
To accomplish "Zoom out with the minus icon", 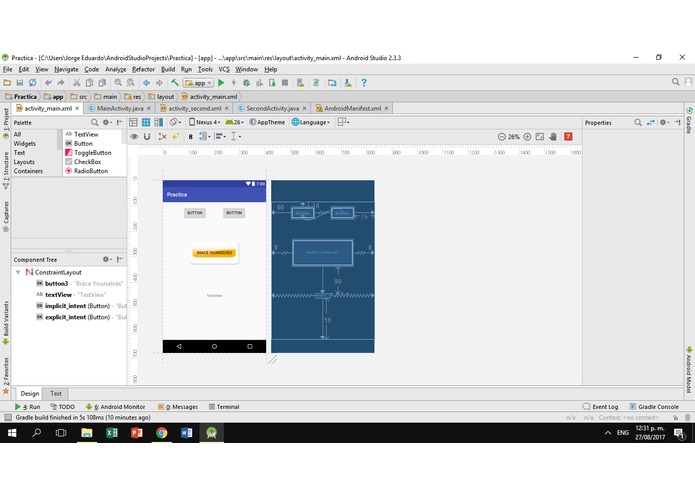I will (x=501, y=137).
